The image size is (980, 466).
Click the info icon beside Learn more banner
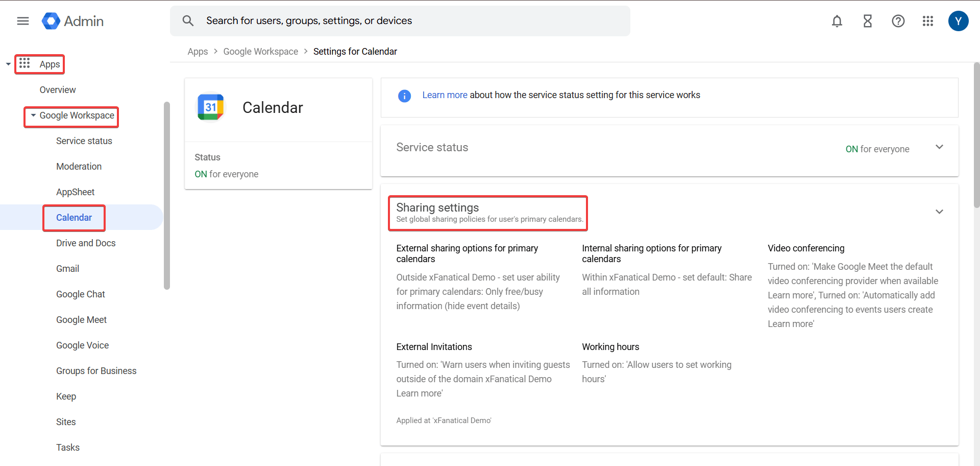pyautogui.click(x=404, y=96)
